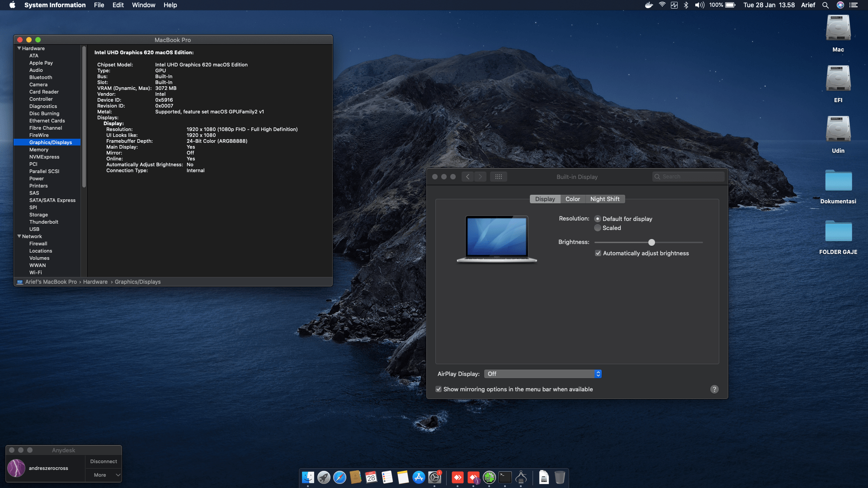
Task: Click Arief user name in menu bar
Action: (x=808, y=5)
